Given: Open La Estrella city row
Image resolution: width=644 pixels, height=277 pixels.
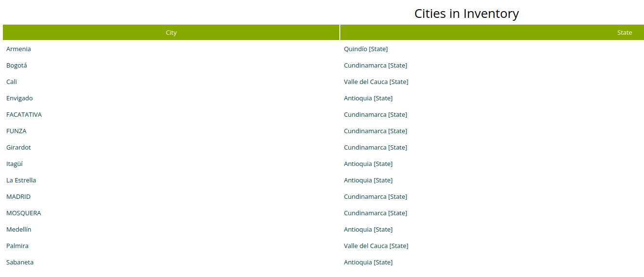Looking at the screenshot, I should tap(21, 180).
